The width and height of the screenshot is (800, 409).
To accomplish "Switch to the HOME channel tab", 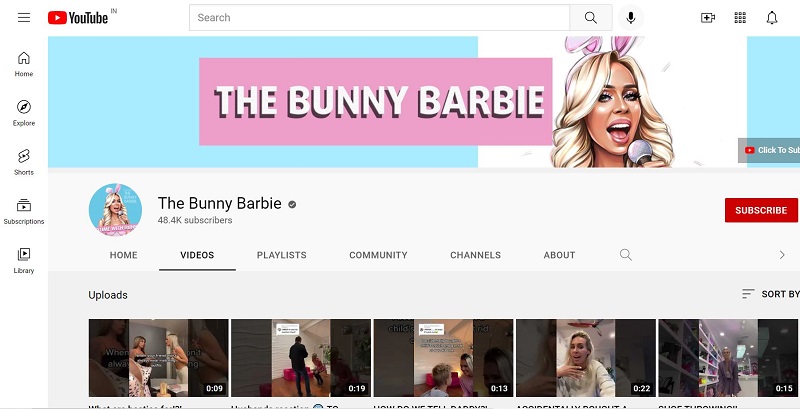I will (123, 255).
